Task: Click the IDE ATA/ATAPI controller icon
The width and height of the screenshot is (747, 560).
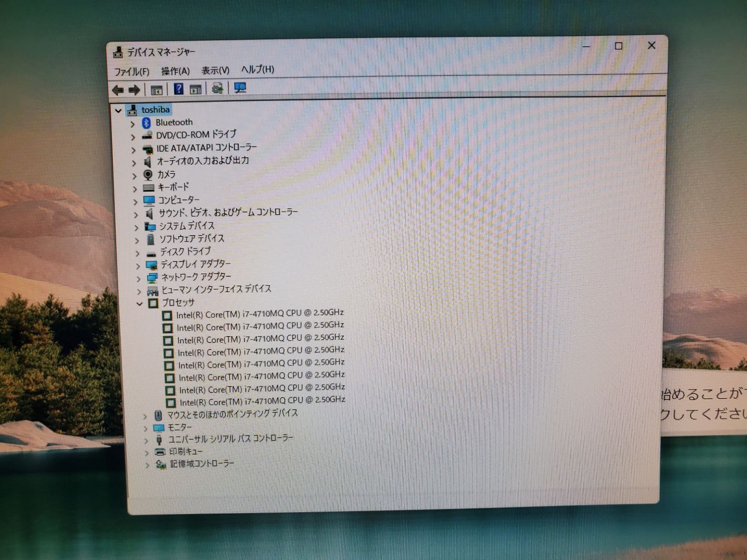Action: point(148,149)
